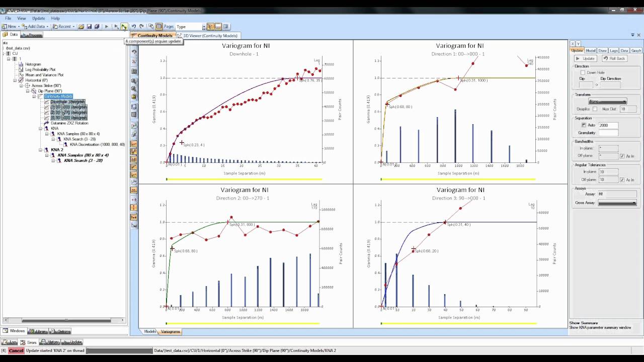644x362 pixels.
Task: Click the Open folder icon in the toolbar
Action: (x=81, y=26)
